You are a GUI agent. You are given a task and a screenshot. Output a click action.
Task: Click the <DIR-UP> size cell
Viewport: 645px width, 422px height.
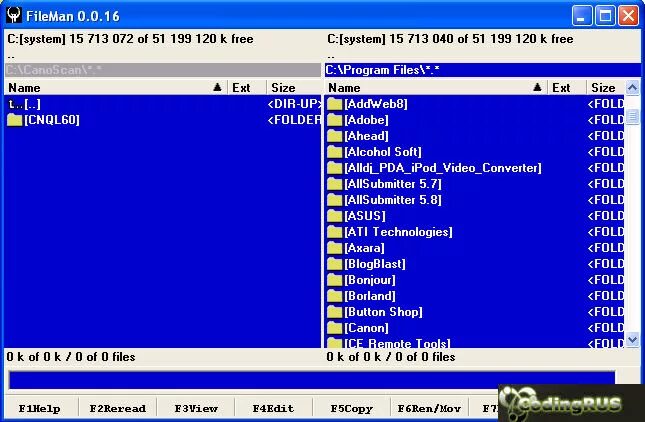tap(294, 104)
